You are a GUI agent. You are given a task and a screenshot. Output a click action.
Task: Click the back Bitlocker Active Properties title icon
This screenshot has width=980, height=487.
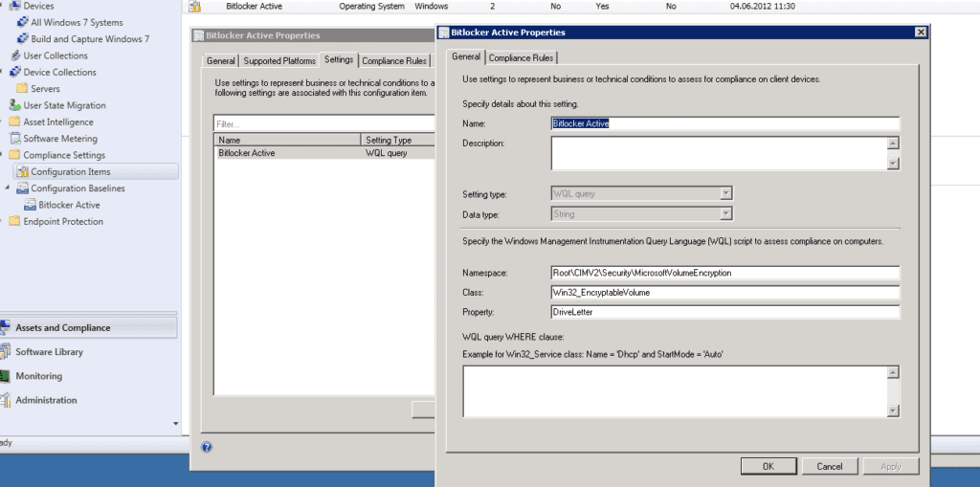point(199,35)
